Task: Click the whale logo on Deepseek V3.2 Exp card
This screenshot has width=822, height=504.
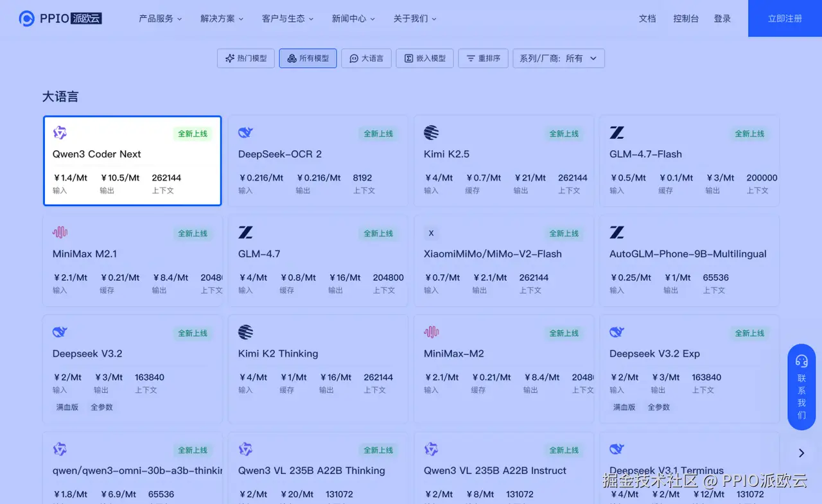Action: [616, 332]
